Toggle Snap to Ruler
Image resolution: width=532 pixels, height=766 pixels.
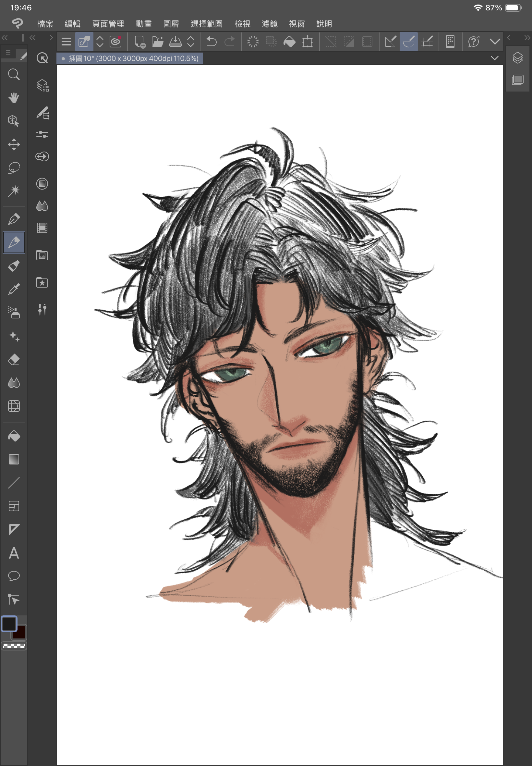coord(390,42)
